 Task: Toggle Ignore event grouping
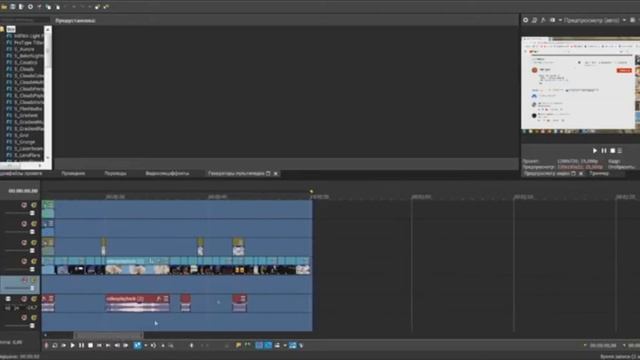point(302,345)
